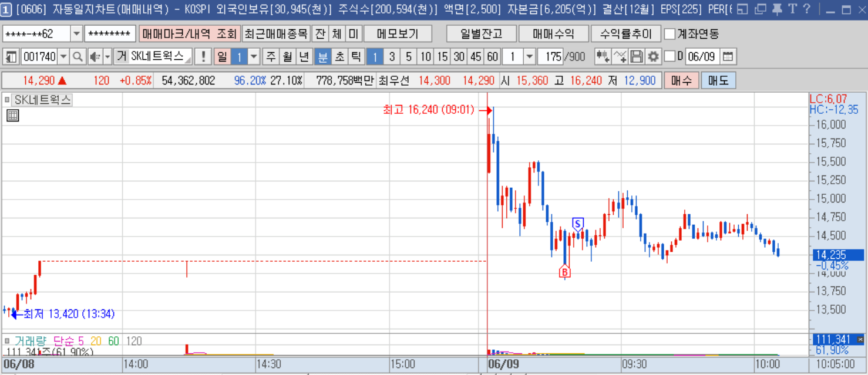Click the speaker sound alert icon

pyautogui.click(x=95, y=57)
